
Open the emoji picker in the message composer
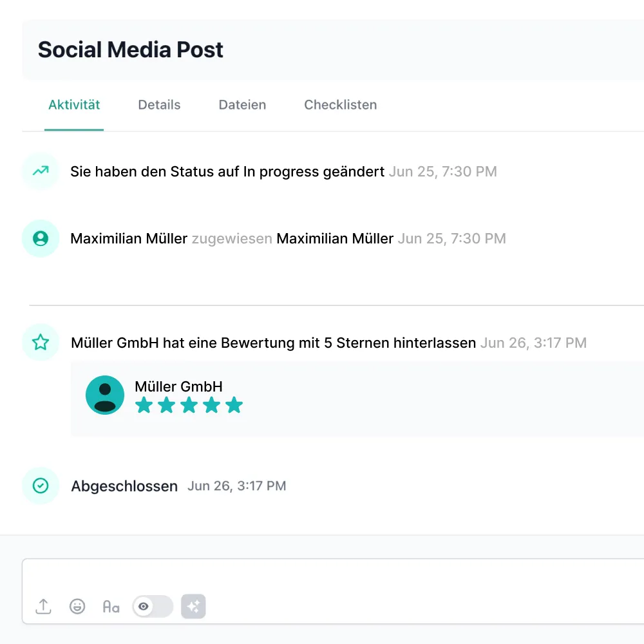pyautogui.click(x=77, y=606)
